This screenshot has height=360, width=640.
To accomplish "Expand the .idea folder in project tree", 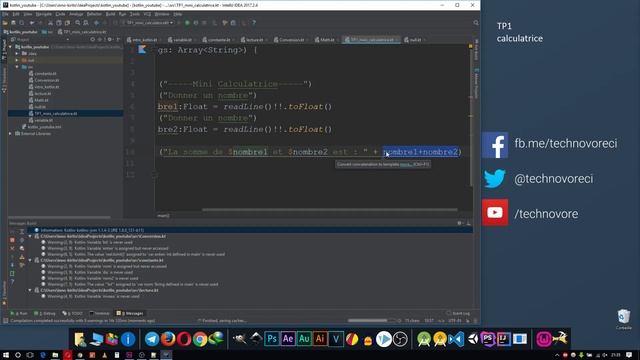I will pos(17,53).
